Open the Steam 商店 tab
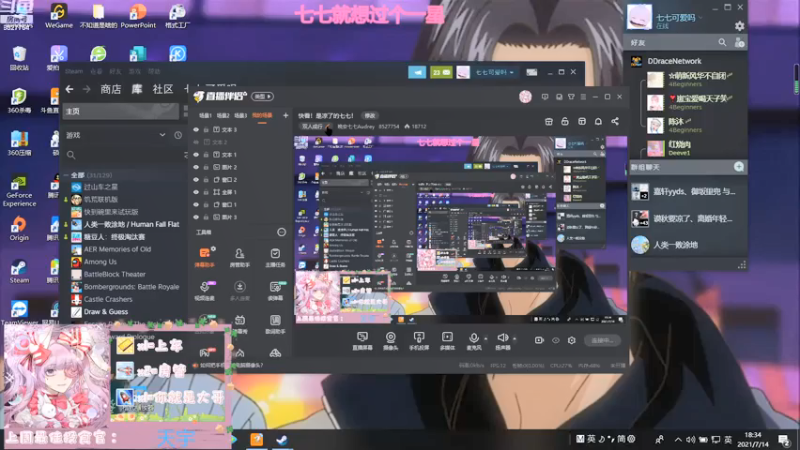800x450 pixels. pyautogui.click(x=110, y=89)
